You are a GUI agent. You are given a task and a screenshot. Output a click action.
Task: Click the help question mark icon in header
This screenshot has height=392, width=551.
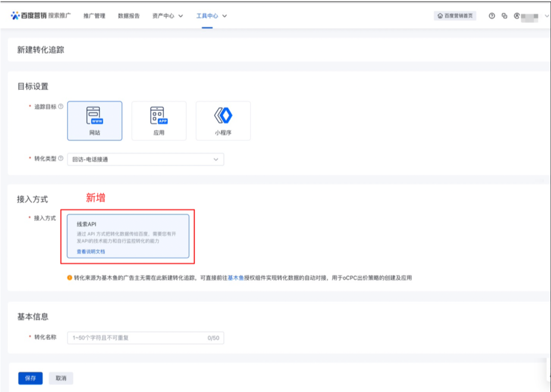pos(492,16)
